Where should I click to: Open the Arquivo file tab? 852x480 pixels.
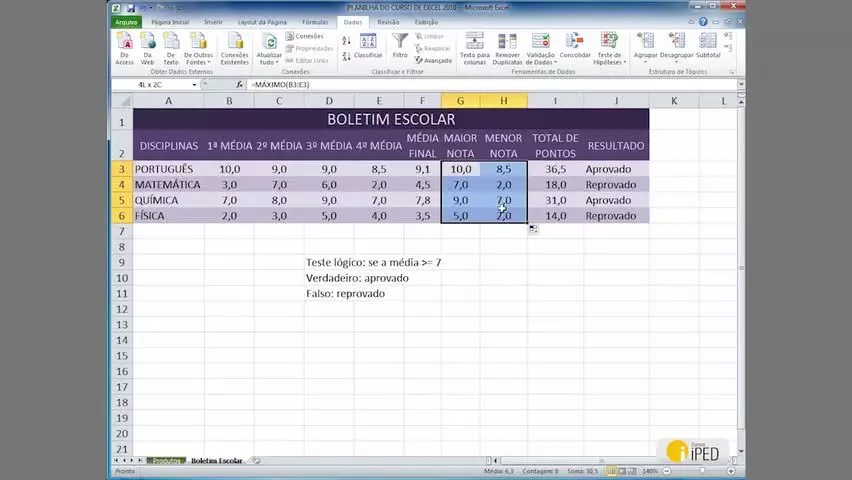click(126, 22)
